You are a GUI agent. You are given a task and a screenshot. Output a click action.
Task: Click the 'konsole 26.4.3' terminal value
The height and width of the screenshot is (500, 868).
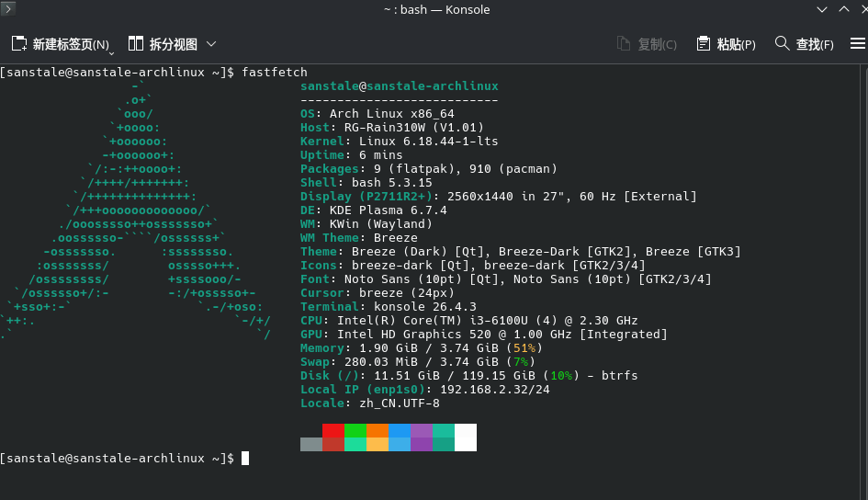[425, 307]
